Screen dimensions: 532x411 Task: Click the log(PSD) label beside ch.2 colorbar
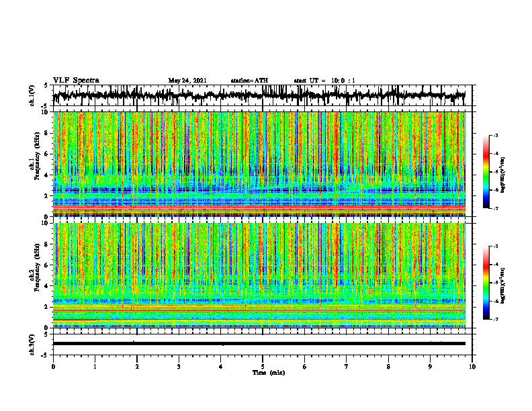click(x=503, y=286)
